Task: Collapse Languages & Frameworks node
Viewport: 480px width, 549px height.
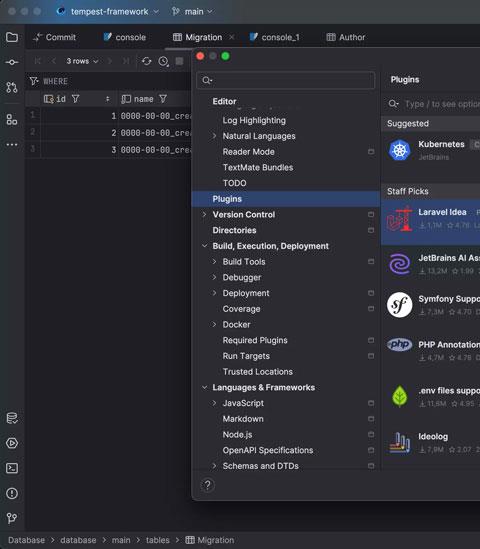Action: tap(204, 387)
